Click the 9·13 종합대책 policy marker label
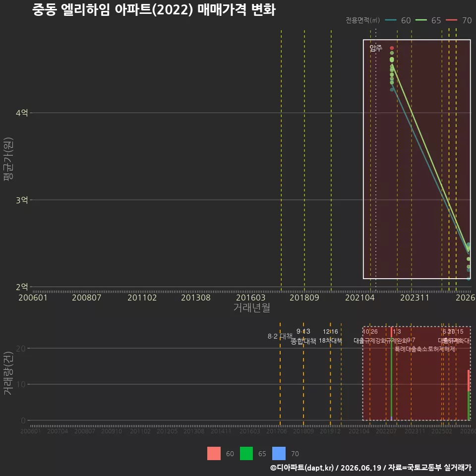The width and height of the screenshot is (476, 476). (303, 336)
